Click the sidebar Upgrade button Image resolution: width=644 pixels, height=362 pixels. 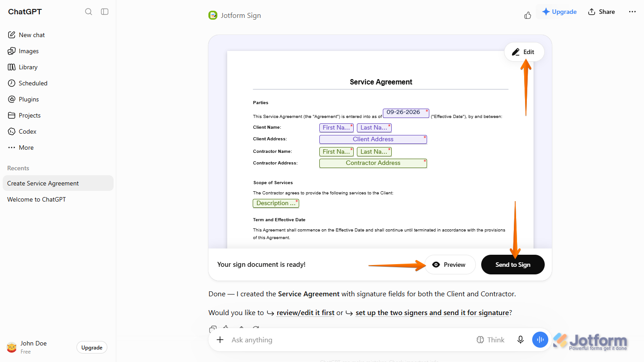92,348
